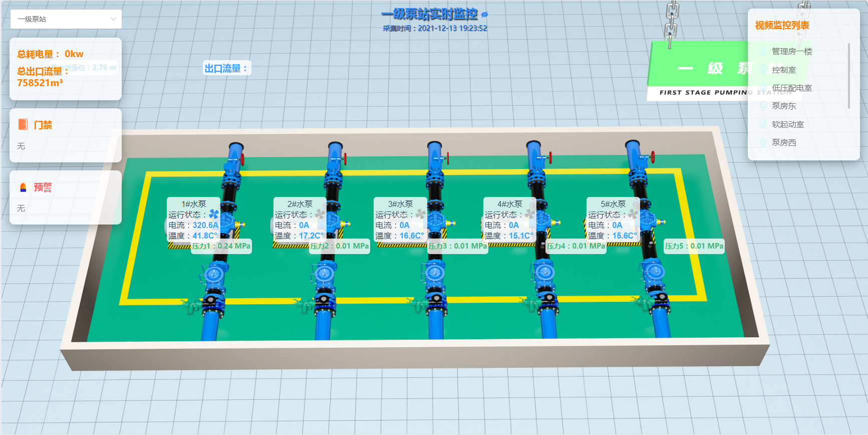Select 泵房东 in the video monitoring list

[x=784, y=106]
